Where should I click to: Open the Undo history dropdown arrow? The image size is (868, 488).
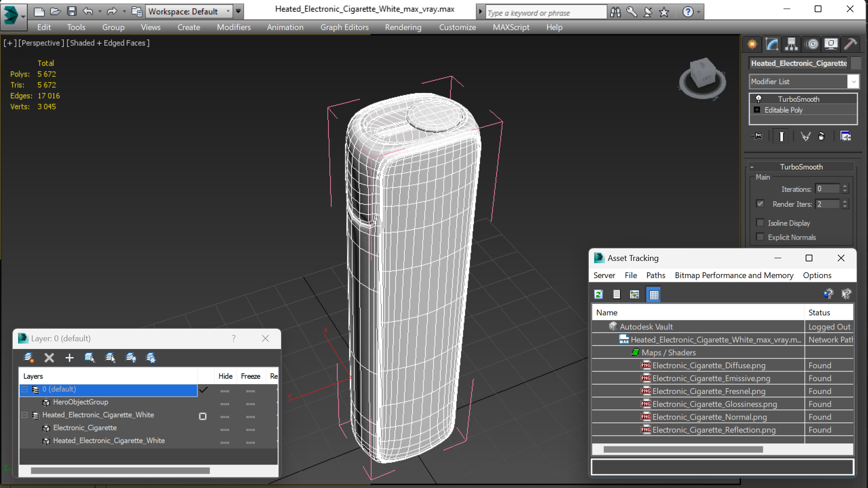coord(100,11)
